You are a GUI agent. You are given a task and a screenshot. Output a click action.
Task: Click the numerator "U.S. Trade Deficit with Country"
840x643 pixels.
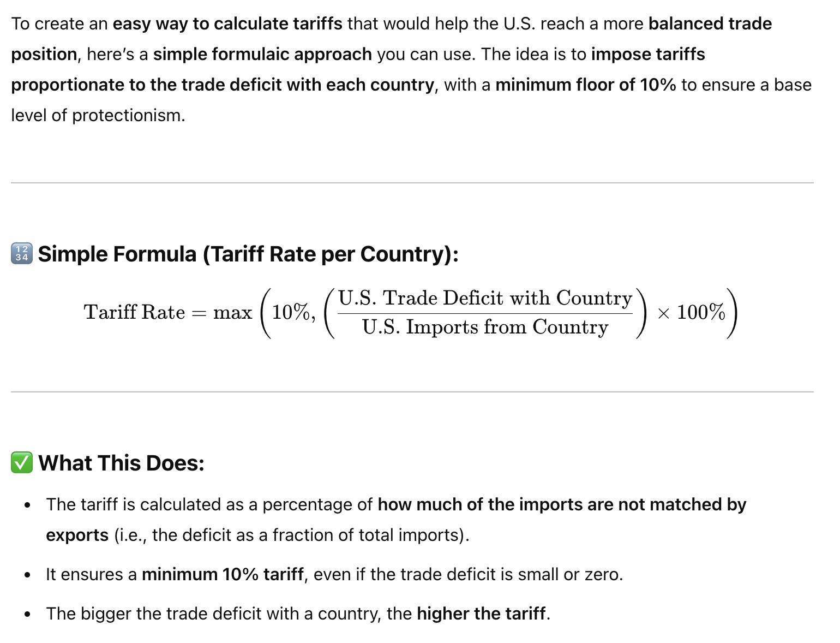tap(485, 298)
